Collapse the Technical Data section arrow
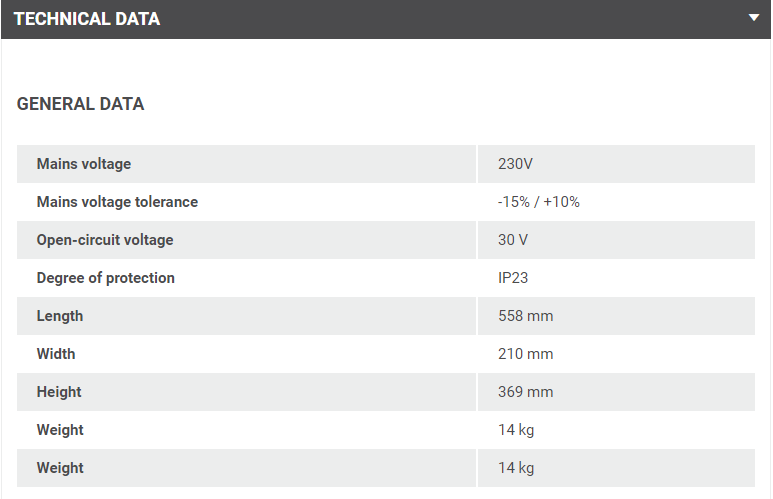The height and width of the screenshot is (499, 773). pos(754,18)
